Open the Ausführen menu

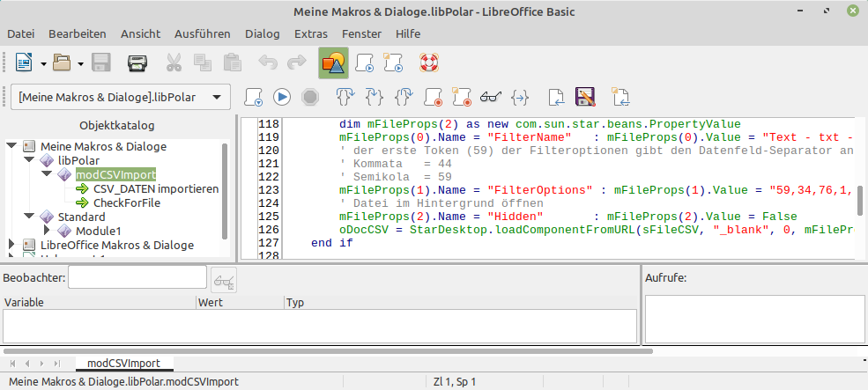202,33
